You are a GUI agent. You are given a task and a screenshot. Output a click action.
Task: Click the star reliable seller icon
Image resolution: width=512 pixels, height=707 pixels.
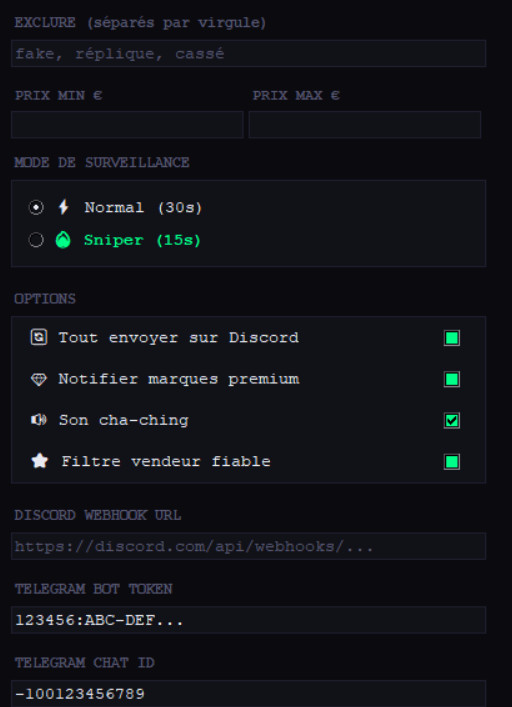[x=40, y=461]
